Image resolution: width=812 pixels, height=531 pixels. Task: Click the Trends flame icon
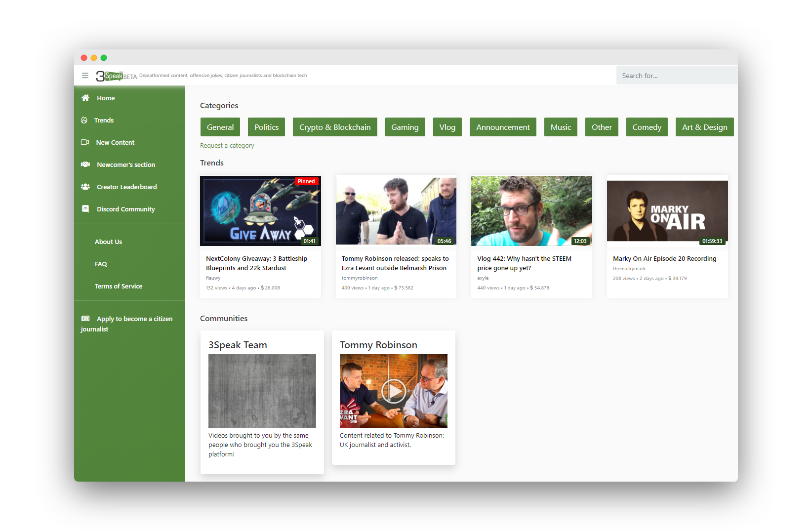84,120
